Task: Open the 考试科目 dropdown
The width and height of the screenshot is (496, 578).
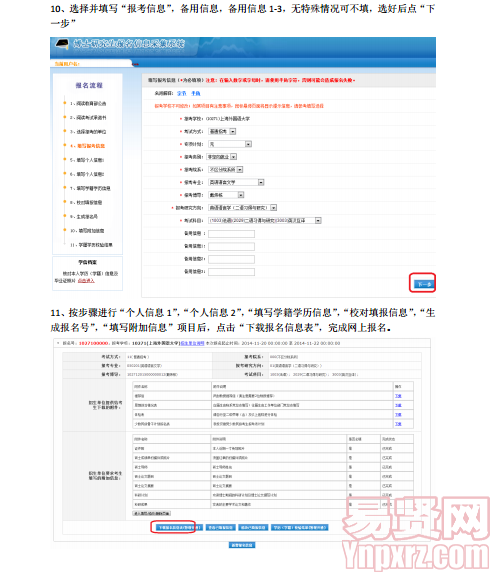Action: pos(265,220)
